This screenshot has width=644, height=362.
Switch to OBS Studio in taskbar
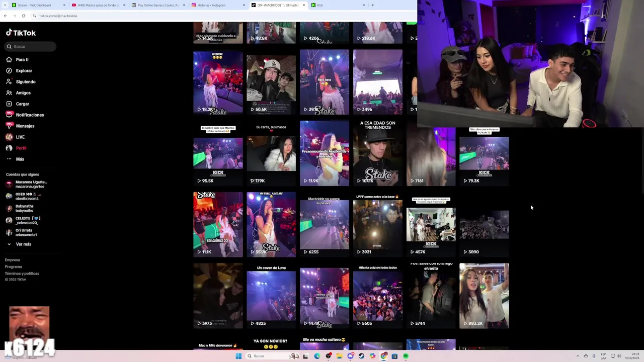point(328,356)
